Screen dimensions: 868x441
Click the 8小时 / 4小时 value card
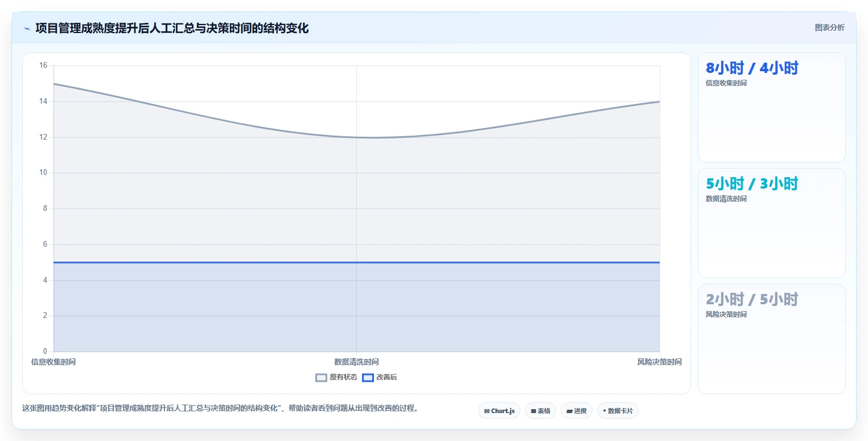[771, 108]
